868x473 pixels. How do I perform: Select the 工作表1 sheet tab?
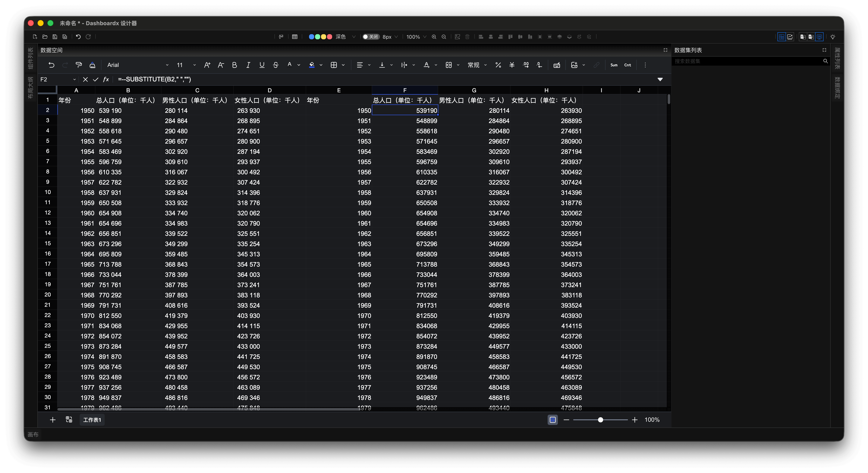point(92,420)
